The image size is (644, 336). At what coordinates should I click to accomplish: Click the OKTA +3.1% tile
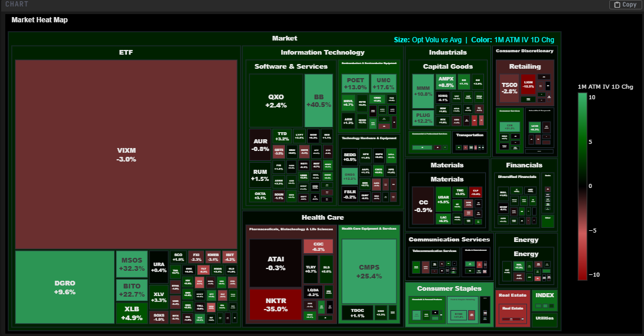[261, 196]
